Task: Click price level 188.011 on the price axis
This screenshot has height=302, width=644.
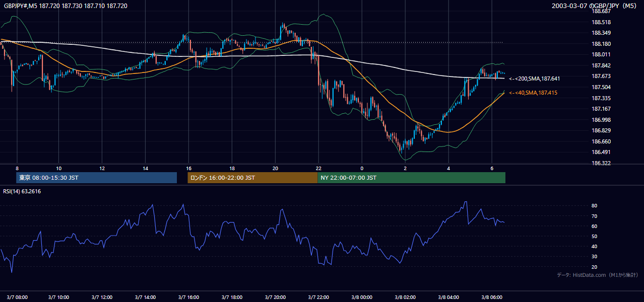Action: coord(601,54)
